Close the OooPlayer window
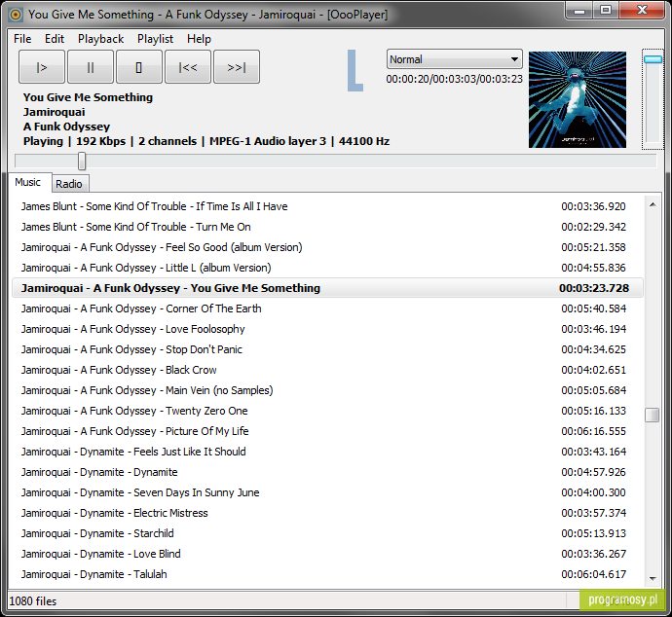The image size is (672, 617). pos(642,11)
